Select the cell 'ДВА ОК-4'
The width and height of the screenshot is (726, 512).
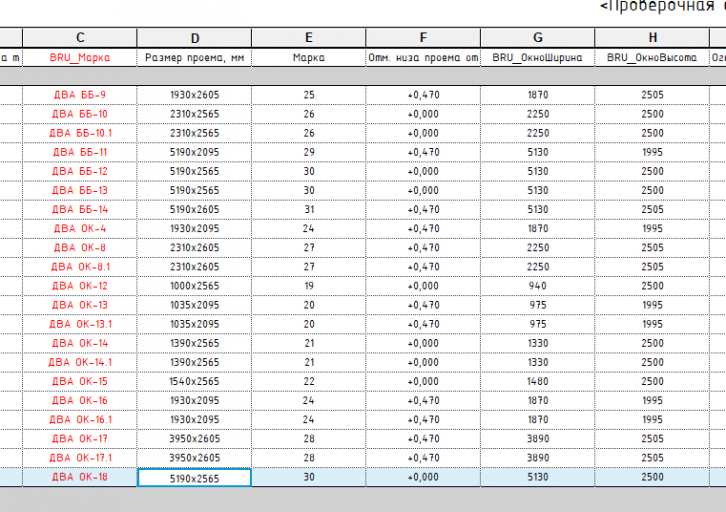(x=80, y=229)
